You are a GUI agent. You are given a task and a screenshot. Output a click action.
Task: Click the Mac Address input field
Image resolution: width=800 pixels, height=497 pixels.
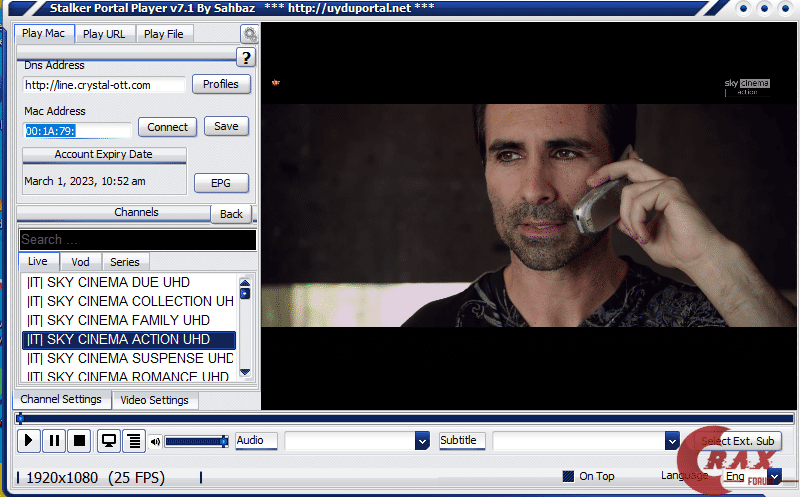coord(77,131)
